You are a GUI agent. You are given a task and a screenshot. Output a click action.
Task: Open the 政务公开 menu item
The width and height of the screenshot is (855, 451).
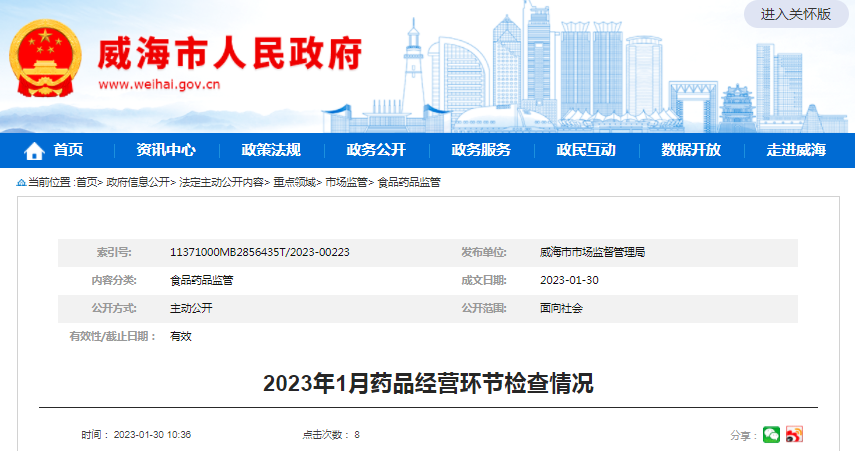tap(376, 150)
